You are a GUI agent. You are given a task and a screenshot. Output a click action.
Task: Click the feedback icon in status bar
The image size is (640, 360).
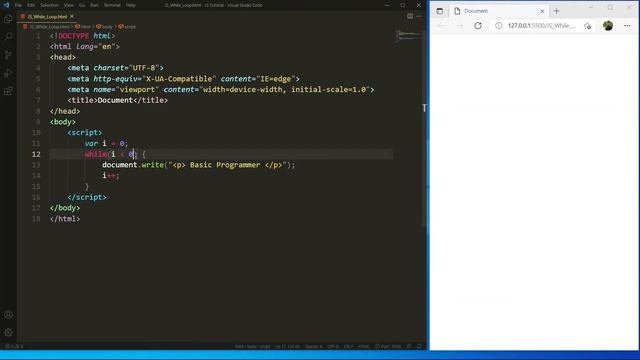409,346
